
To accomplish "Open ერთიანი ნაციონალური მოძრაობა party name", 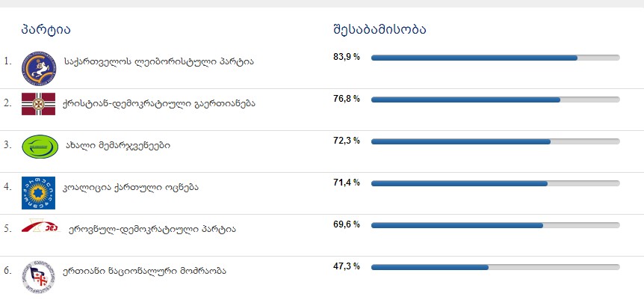I will pyautogui.click(x=145, y=270).
